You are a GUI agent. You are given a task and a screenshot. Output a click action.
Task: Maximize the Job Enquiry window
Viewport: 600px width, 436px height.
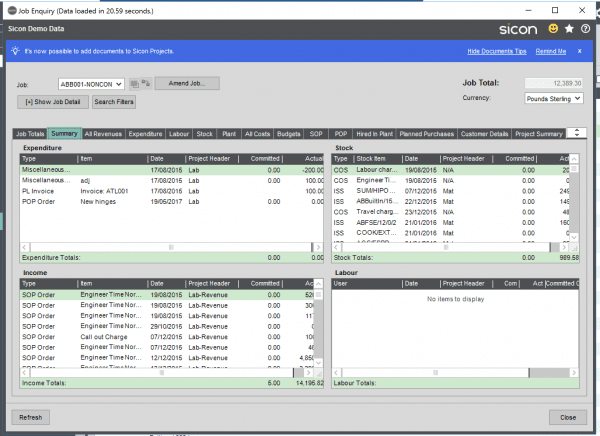point(555,10)
